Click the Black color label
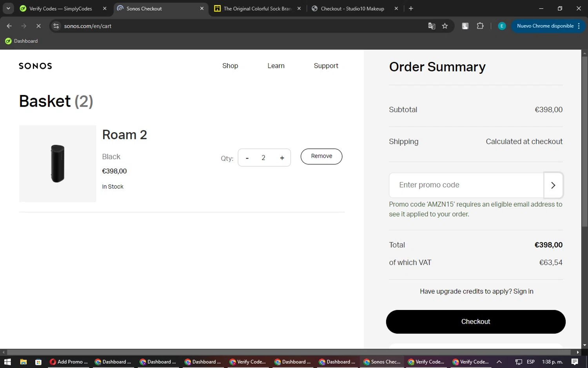Image resolution: width=588 pixels, height=368 pixels. (x=111, y=157)
